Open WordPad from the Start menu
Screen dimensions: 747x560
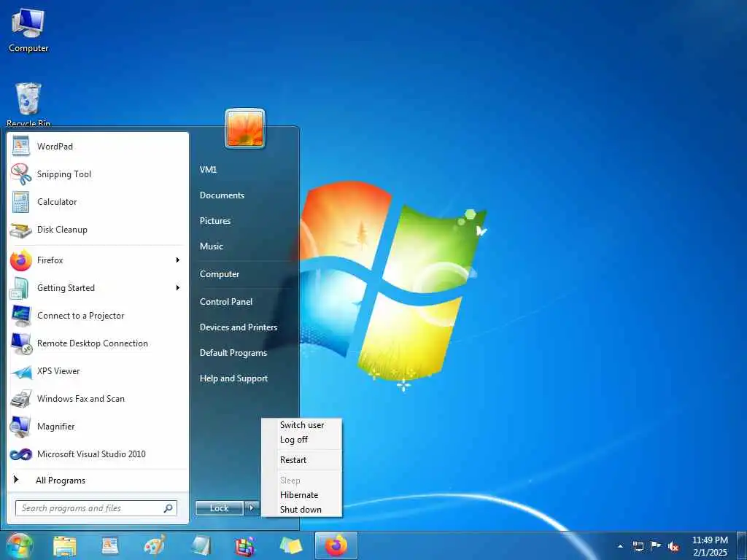click(x=98, y=146)
